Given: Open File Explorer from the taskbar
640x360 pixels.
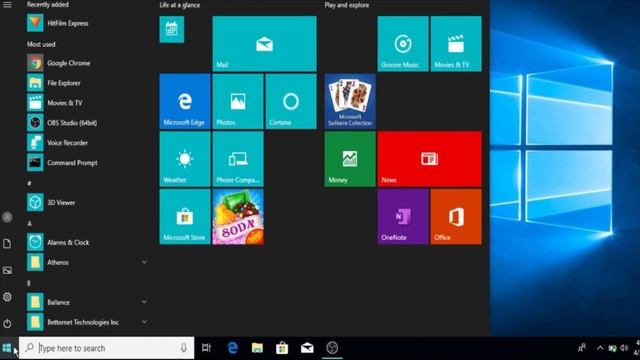Looking at the screenshot, I should click(257, 348).
